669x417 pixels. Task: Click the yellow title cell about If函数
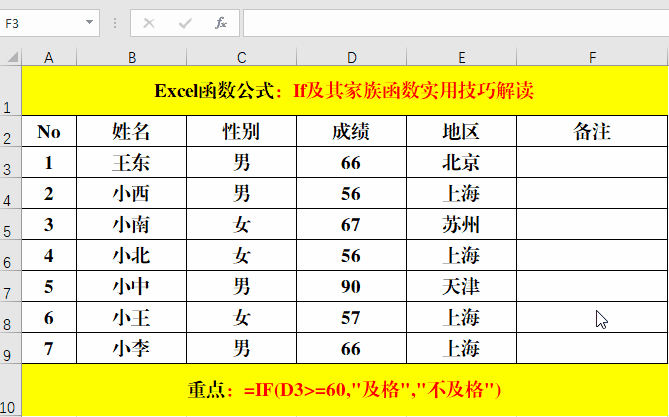coord(345,90)
